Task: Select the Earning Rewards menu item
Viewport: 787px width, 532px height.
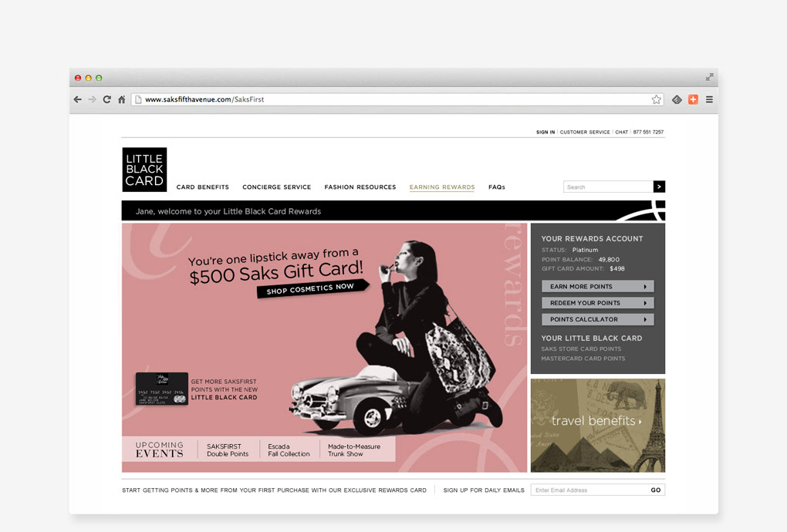Action: [x=441, y=187]
